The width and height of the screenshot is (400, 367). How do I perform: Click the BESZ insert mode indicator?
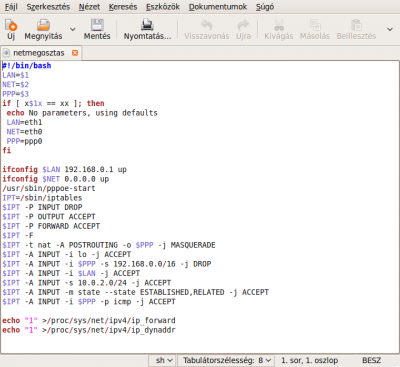pos(371,360)
